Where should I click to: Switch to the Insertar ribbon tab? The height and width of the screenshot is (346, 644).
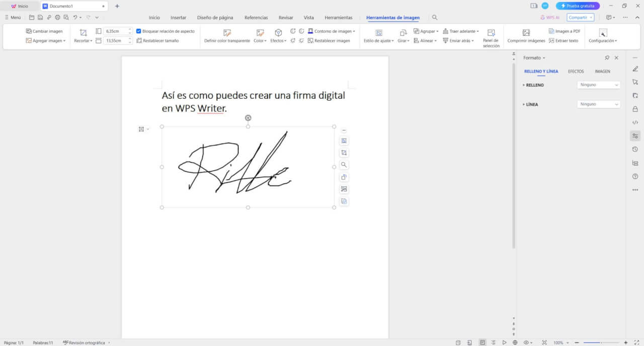point(178,18)
